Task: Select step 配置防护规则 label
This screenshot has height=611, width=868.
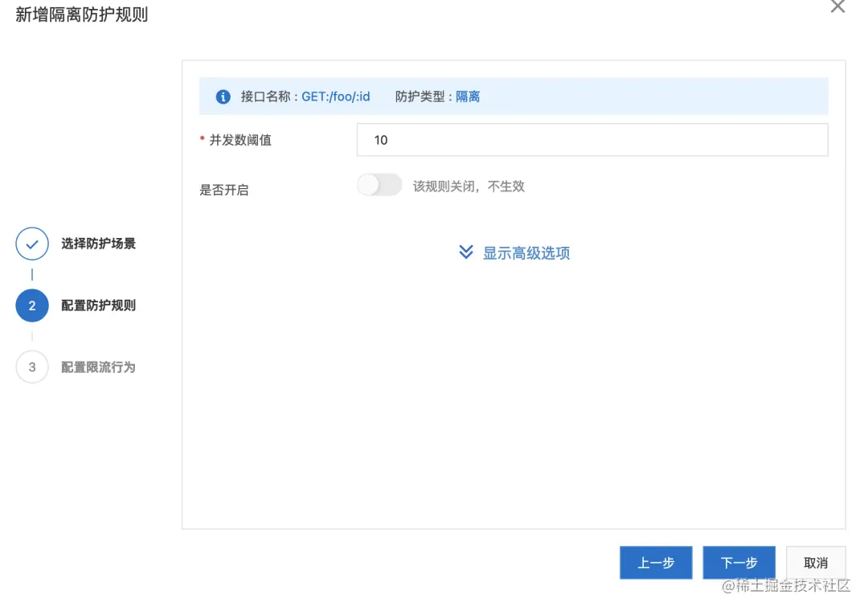Action: pyautogui.click(x=98, y=305)
